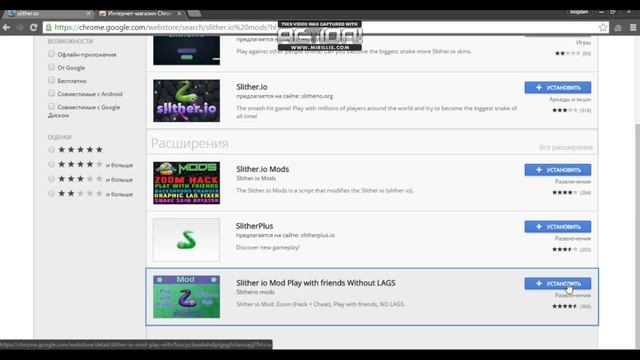Click the 'предлагается на сайте: slitherplus.io' text
This screenshot has height=360, width=640.
tap(285, 235)
